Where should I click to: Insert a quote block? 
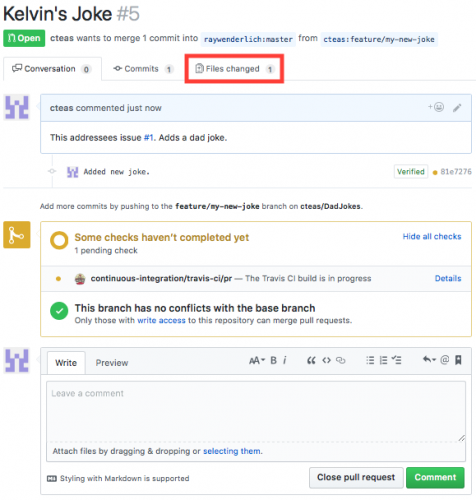point(311,360)
